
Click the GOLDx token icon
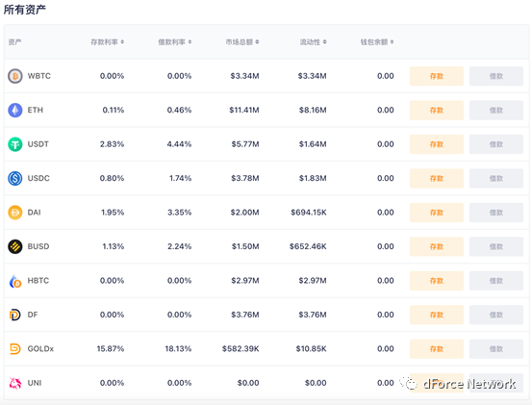[x=15, y=348]
